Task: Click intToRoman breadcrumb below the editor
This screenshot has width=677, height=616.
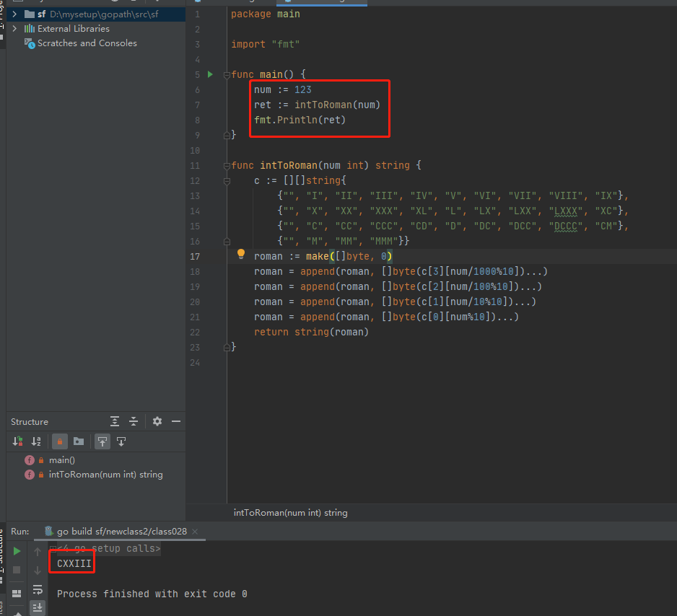Action: [290, 512]
